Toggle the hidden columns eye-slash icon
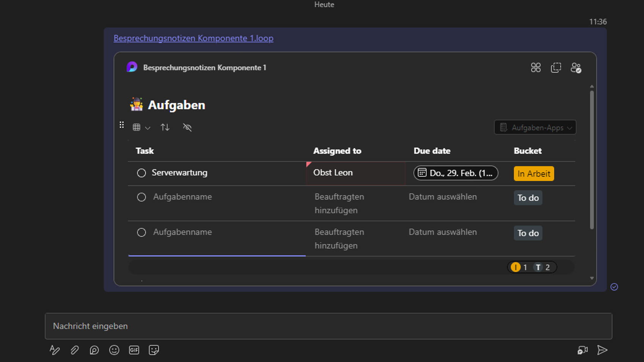 pos(187,127)
